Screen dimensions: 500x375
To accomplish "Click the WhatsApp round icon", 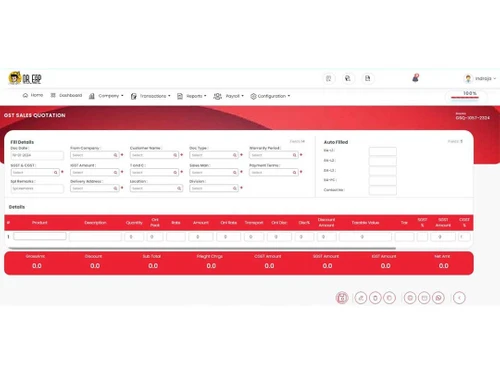I will pyautogui.click(x=438, y=298).
